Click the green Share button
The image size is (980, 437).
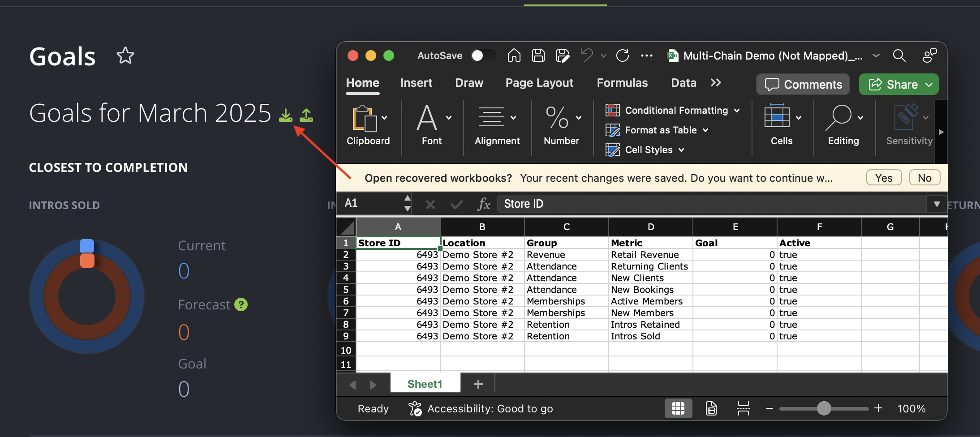[x=898, y=84]
